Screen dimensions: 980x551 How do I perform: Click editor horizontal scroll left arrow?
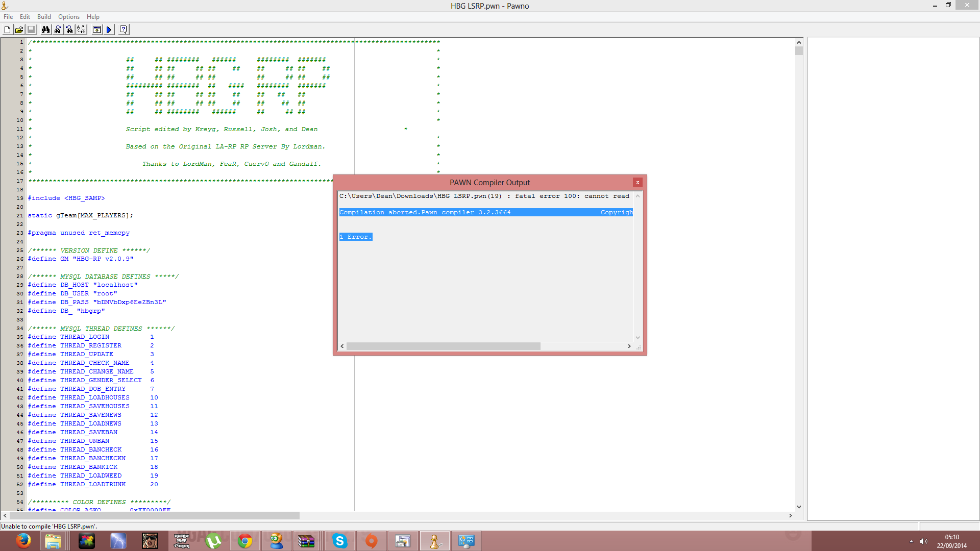5,516
